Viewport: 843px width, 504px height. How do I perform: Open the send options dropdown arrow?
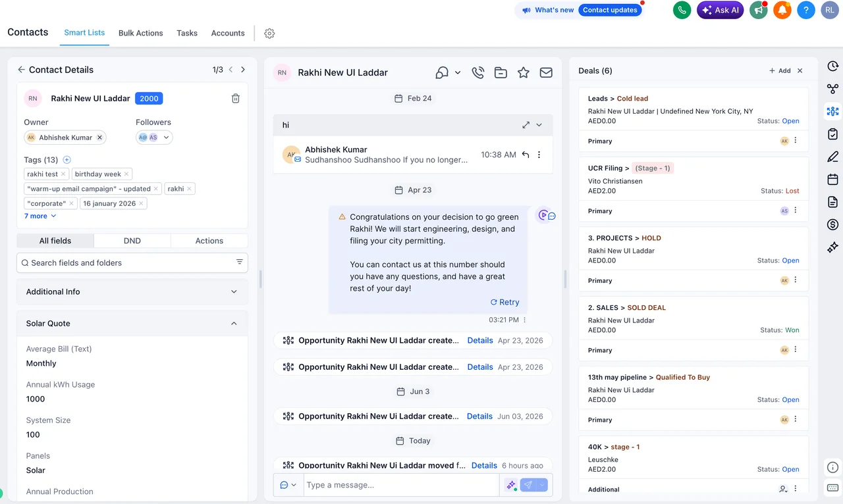[x=542, y=485]
